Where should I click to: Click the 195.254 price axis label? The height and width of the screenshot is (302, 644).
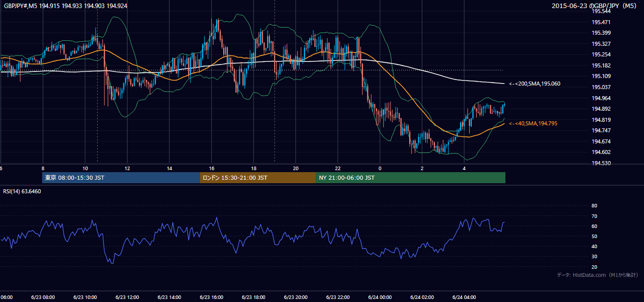[601, 54]
